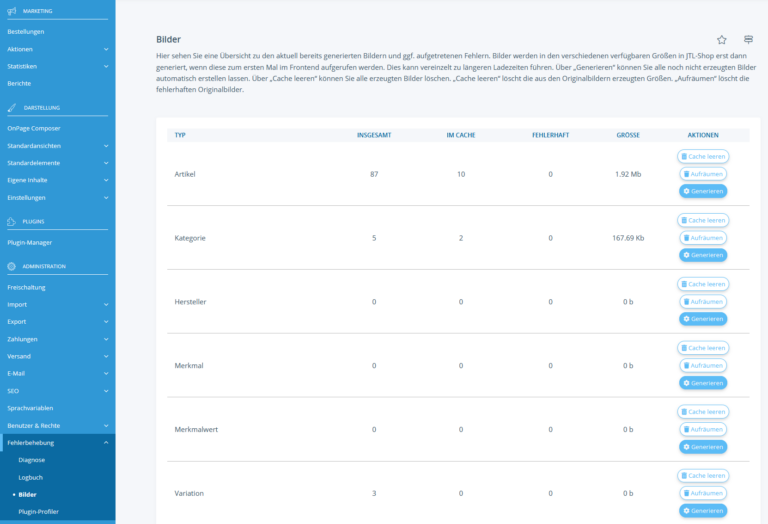Collapse the Fehlerbehebung menu
Viewport: 768px width, 524px height.
pyautogui.click(x=106, y=442)
